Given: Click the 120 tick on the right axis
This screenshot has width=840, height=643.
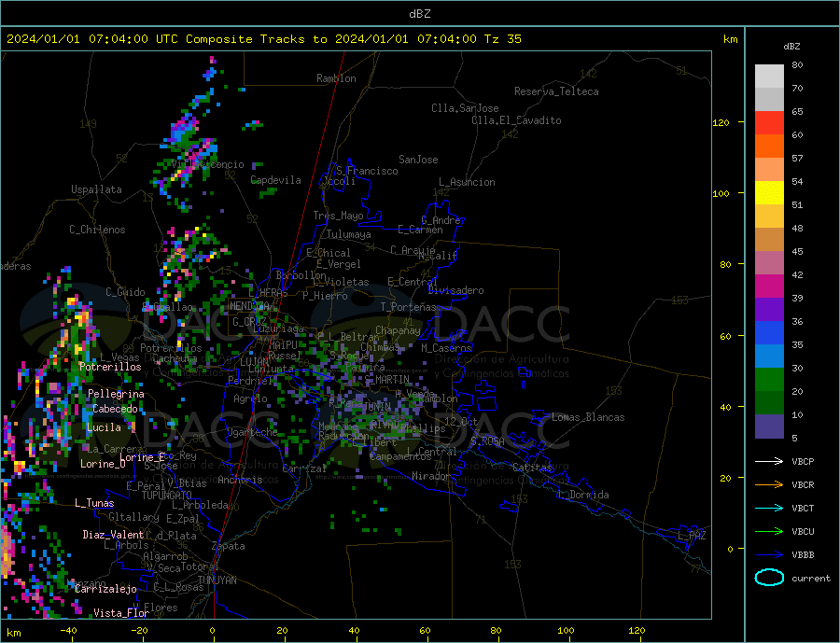Looking at the screenshot, I should click(x=721, y=122).
